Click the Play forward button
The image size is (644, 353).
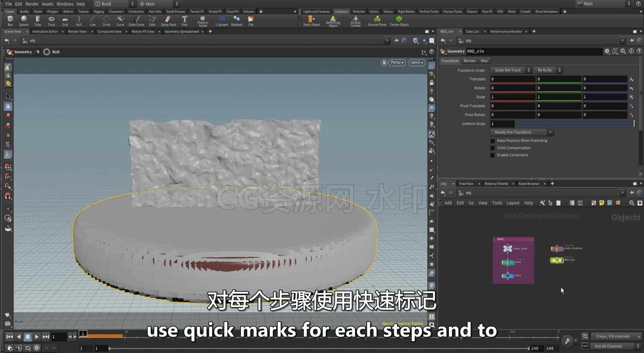37,337
